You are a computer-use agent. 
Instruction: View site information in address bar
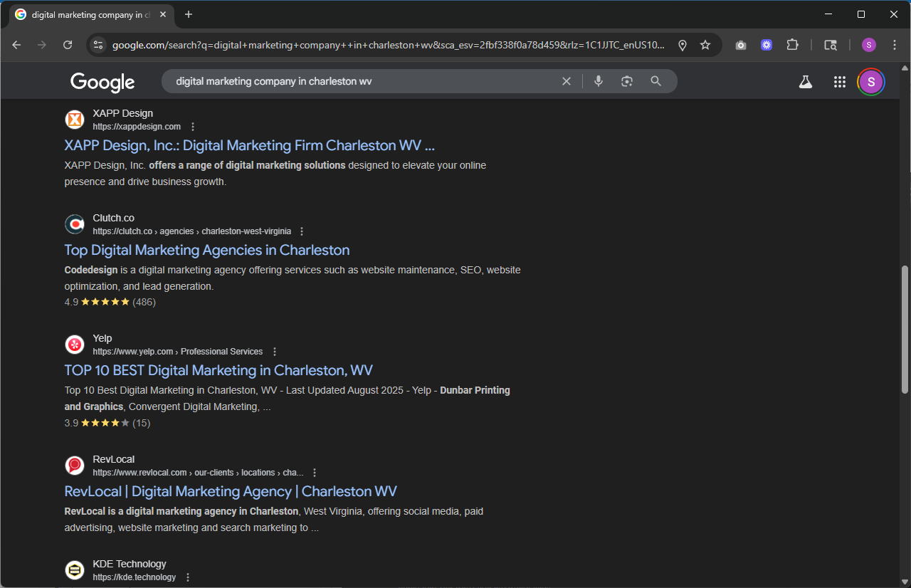[98, 45]
